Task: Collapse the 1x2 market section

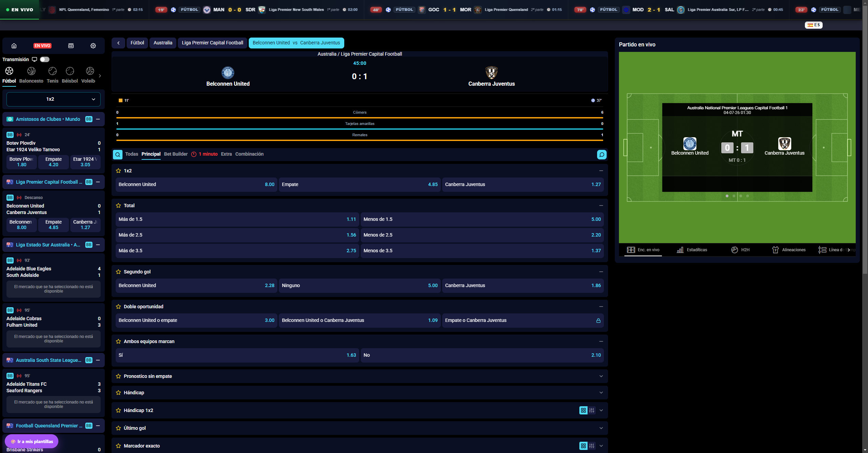Action: (601, 171)
